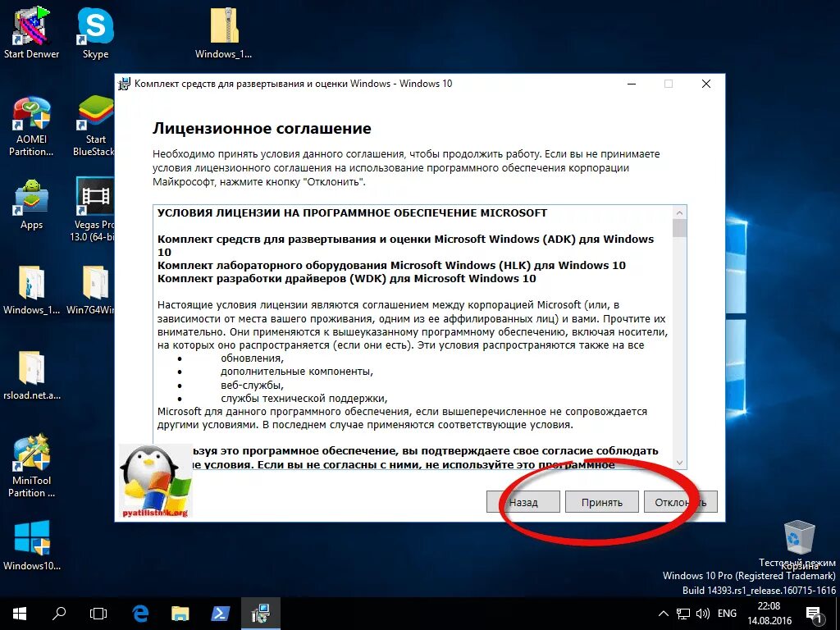Image resolution: width=840 pixels, height=630 pixels.
Task: Click the службы технической поддержки, bullet item
Action: [304, 399]
